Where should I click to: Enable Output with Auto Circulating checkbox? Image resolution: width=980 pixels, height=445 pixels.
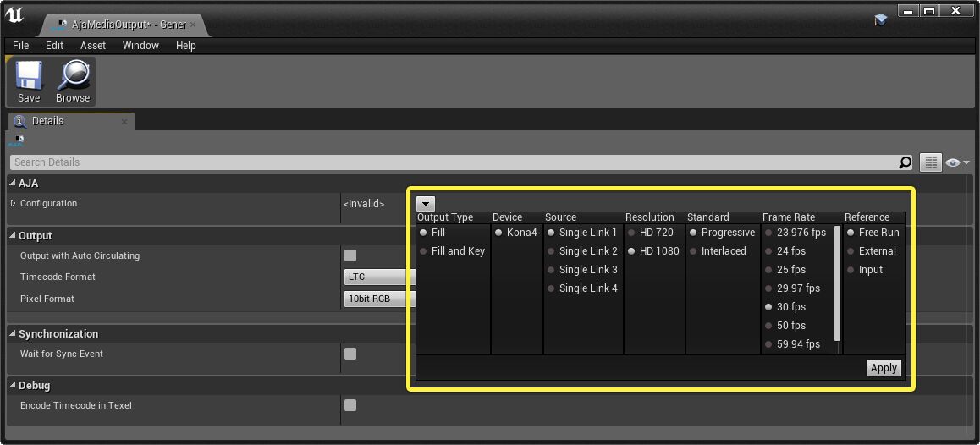click(x=350, y=255)
